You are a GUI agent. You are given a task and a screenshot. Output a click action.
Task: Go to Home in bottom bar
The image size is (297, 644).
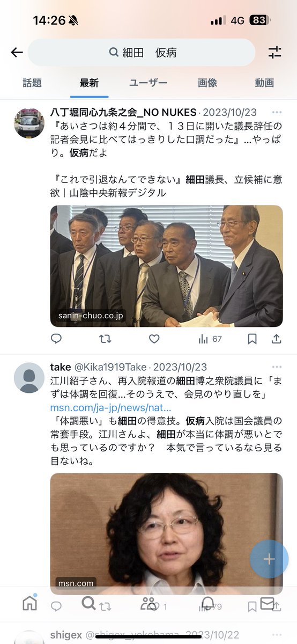coord(29,604)
